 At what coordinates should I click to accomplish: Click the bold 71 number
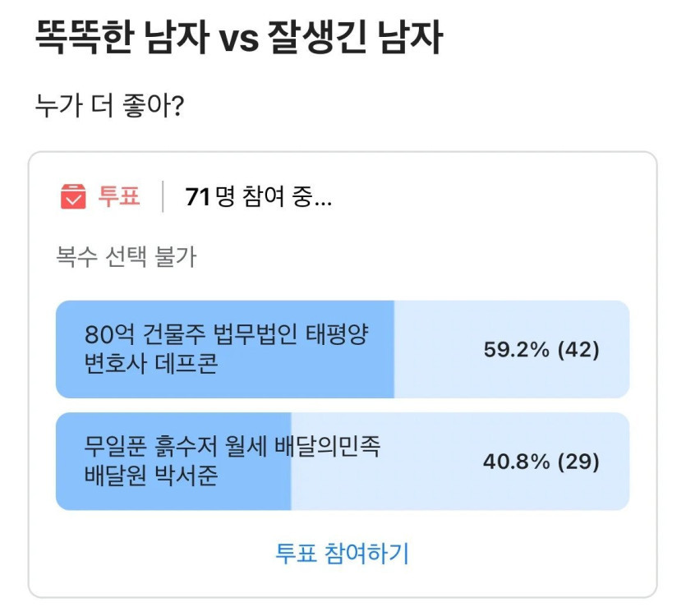pyautogui.click(x=198, y=197)
